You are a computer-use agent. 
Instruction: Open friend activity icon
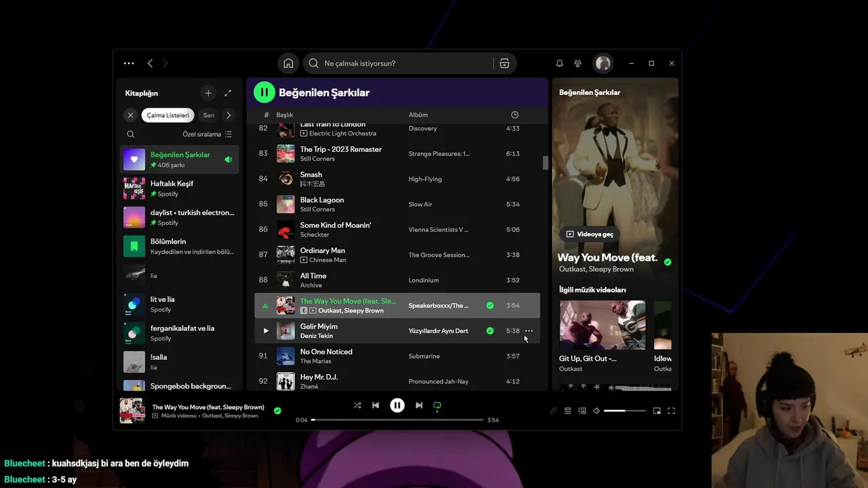coord(578,63)
